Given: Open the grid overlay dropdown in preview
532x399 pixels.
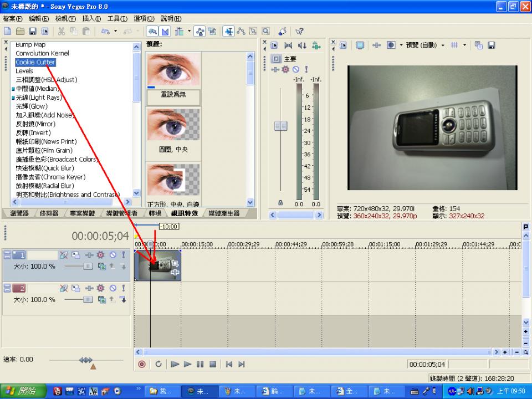Looking at the screenshot, I should (464, 45).
